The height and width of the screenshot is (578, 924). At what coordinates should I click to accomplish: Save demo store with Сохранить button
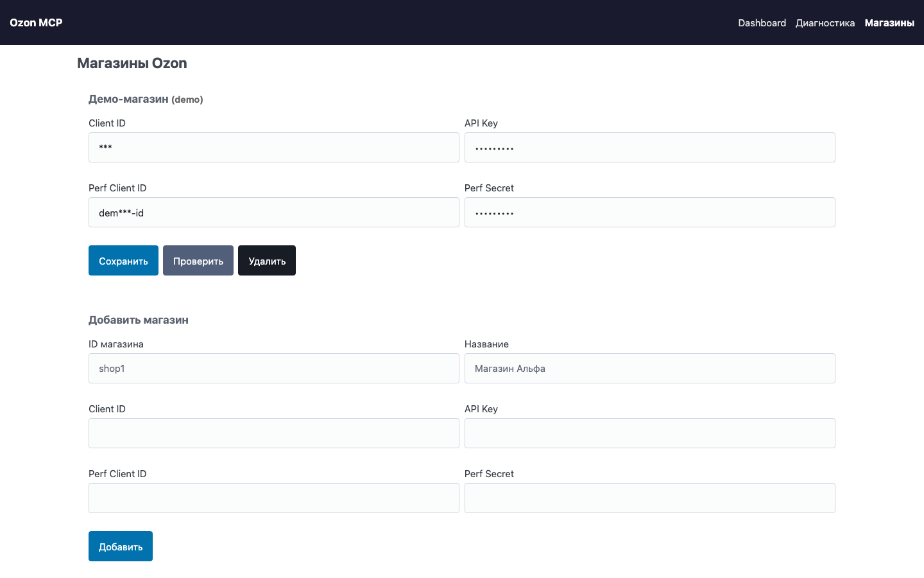pos(123,261)
